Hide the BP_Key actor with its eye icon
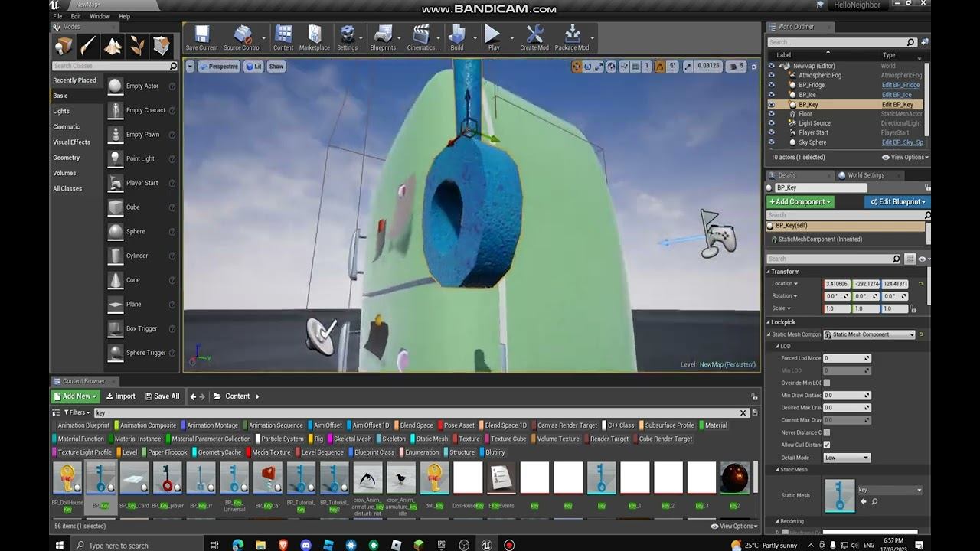Image resolution: width=980 pixels, height=551 pixels. (x=771, y=104)
